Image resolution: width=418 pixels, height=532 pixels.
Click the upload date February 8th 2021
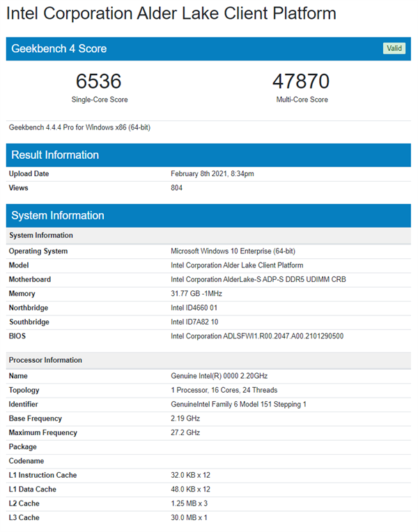[212, 173]
